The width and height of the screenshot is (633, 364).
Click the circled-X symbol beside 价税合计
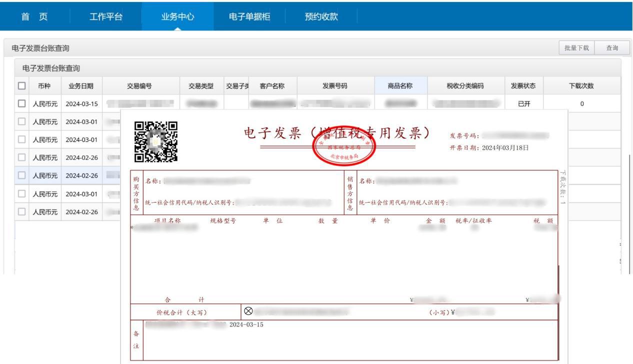coord(247,312)
